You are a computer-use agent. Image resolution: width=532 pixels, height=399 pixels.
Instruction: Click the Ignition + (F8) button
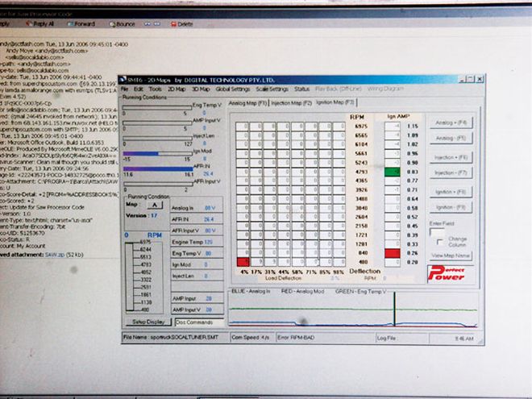click(451, 192)
